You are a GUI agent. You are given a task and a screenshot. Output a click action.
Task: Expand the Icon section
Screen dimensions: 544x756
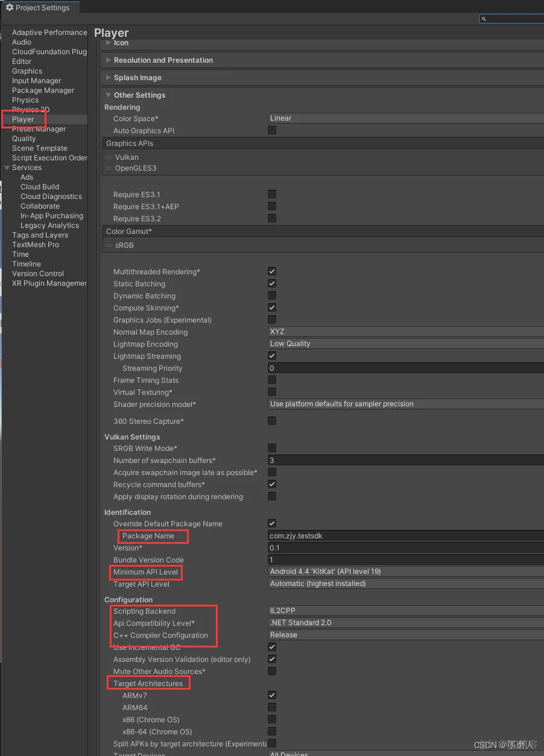click(x=109, y=43)
